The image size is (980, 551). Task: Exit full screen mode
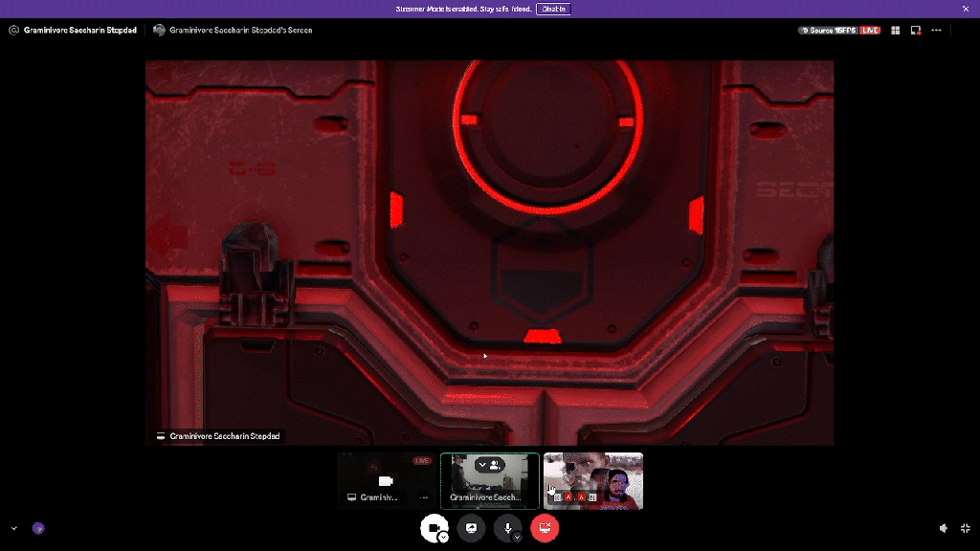tap(965, 528)
